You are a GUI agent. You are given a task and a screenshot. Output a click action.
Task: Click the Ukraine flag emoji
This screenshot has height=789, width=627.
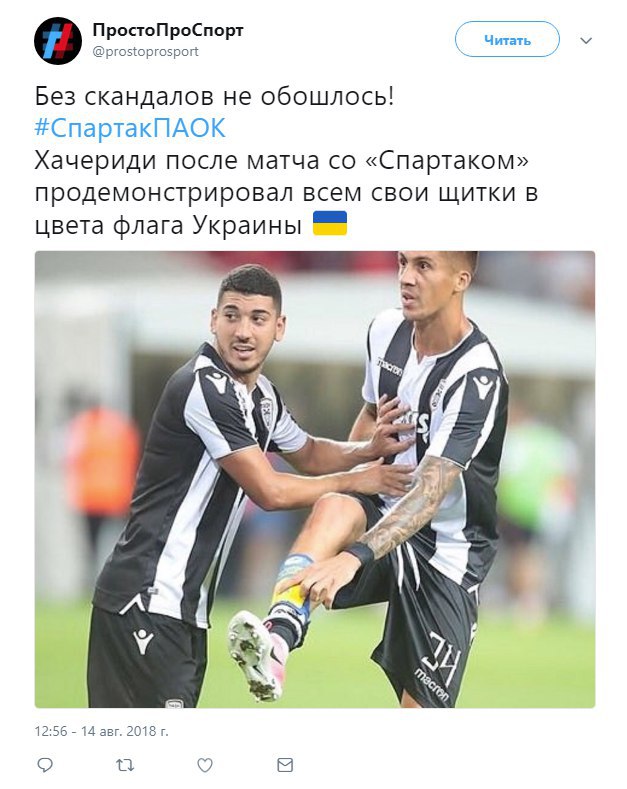click(x=330, y=223)
